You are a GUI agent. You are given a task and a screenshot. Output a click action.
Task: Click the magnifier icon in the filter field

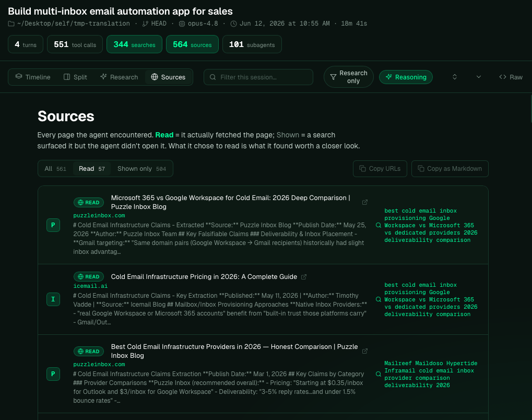pyautogui.click(x=212, y=77)
